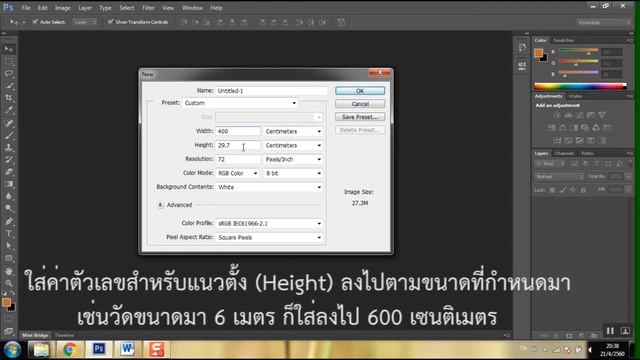Select the Blur tool
640x360 pixels.
tap(9, 196)
